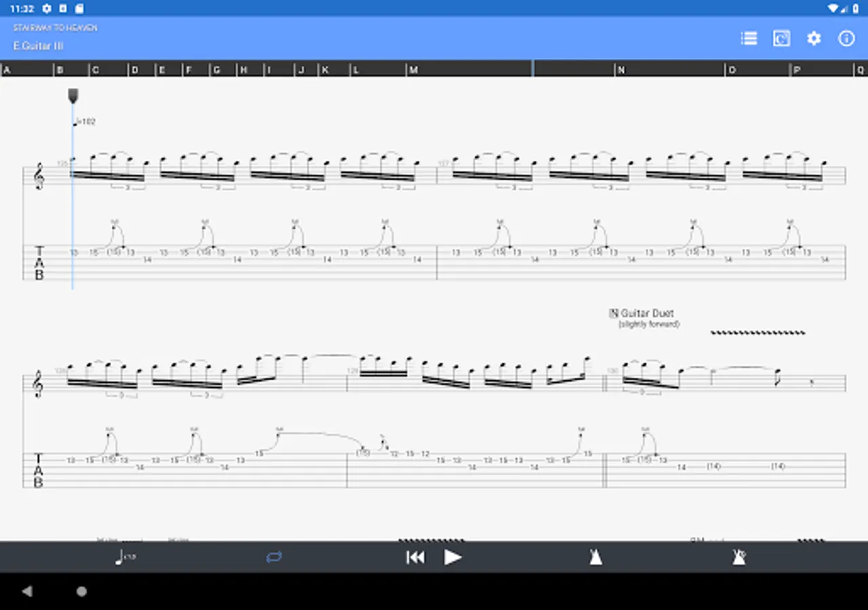The width and height of the screenshot is (868, 610).
Task: Click the '(slightly forward)' annotation
Action: (x=649, y=324)
